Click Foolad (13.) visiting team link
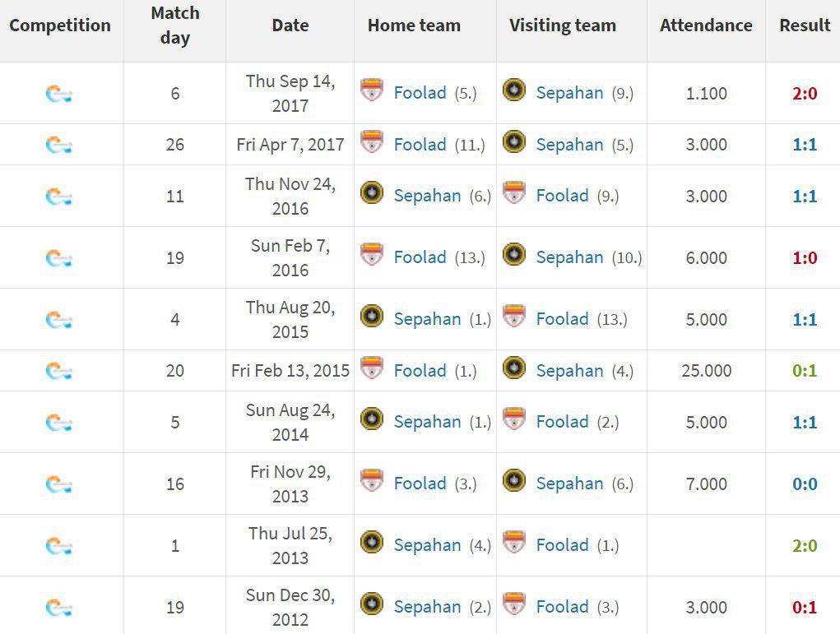 [x=562, y=318]
